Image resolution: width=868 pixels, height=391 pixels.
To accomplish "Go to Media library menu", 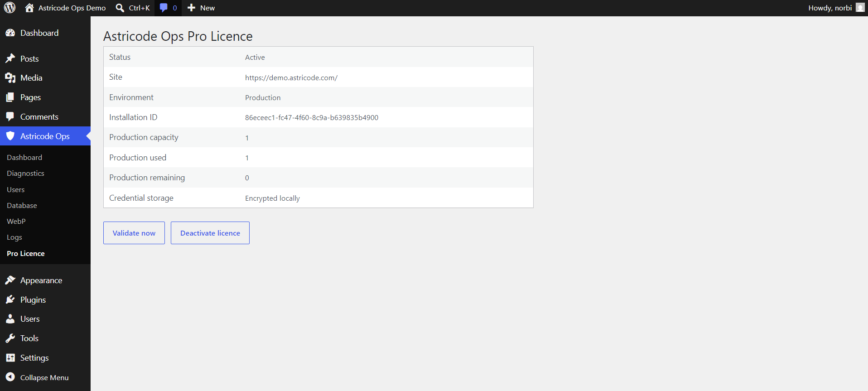I will click(31, 78).
